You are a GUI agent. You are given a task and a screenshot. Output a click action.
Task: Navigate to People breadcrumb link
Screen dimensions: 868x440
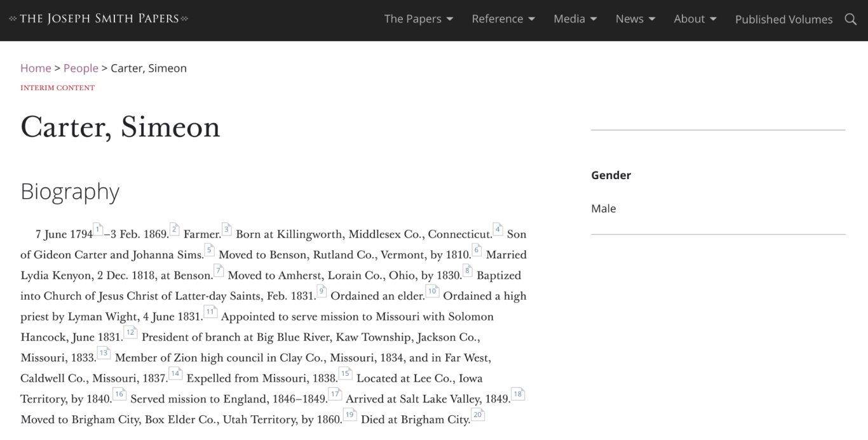(x=81, y=68)
